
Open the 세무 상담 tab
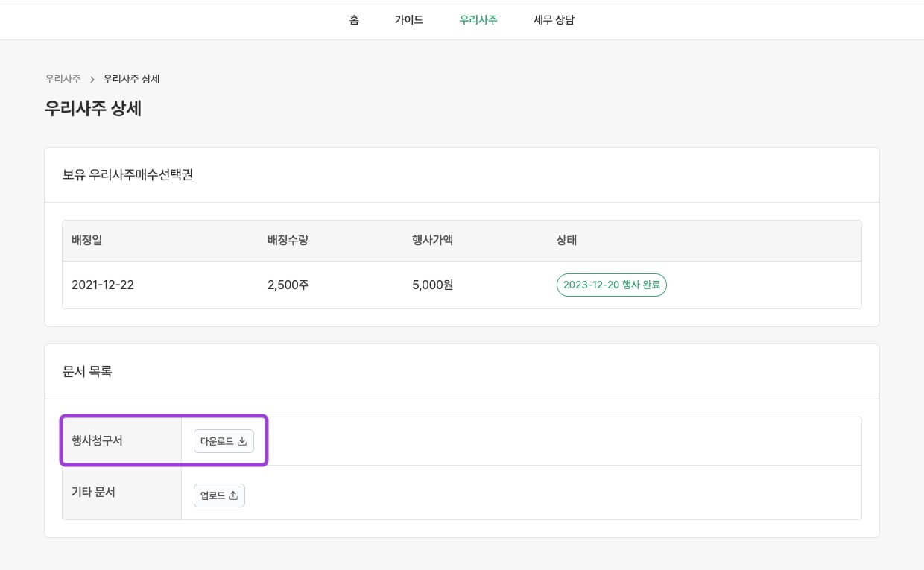pyautogui.click(x=554, y=20)
